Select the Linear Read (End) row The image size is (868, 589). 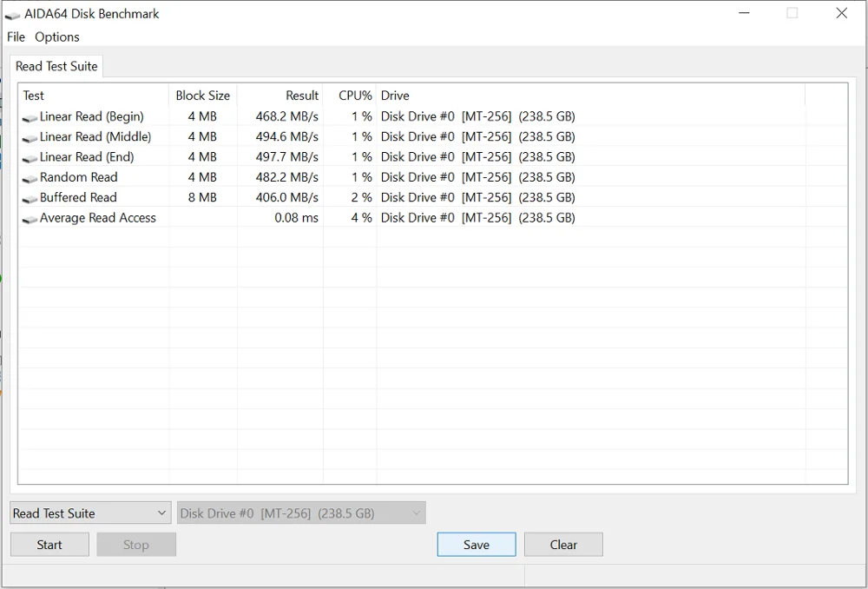click(433, 157)
